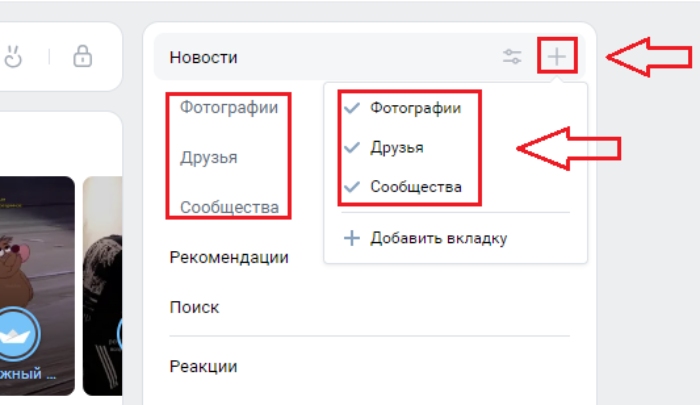
Task: Uncheck Фотографии in the tabs popup
Action: coord(351,108)
